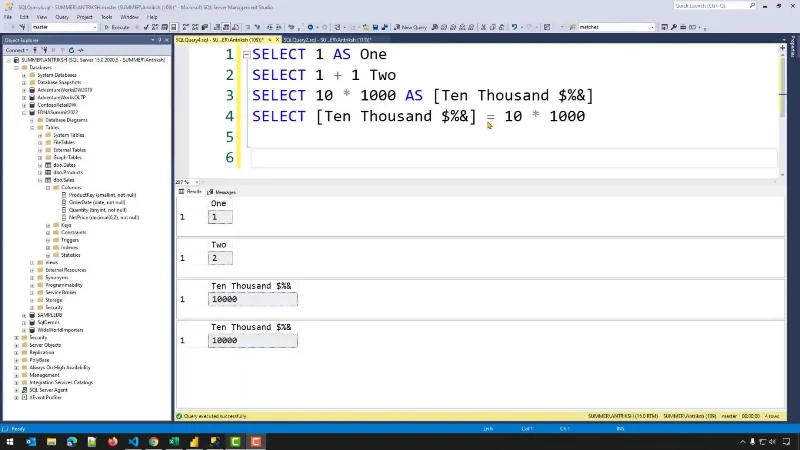Open the Query menu
Image resolution: width=800 pixels, height=450 pixels.
62,17
